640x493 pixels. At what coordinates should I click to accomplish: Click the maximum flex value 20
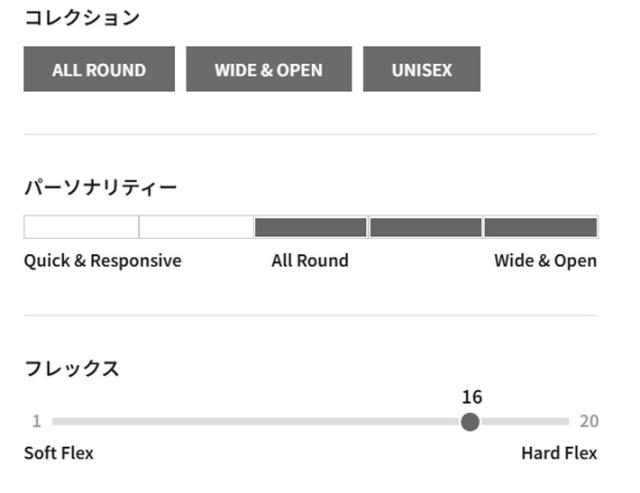point(589,422)
